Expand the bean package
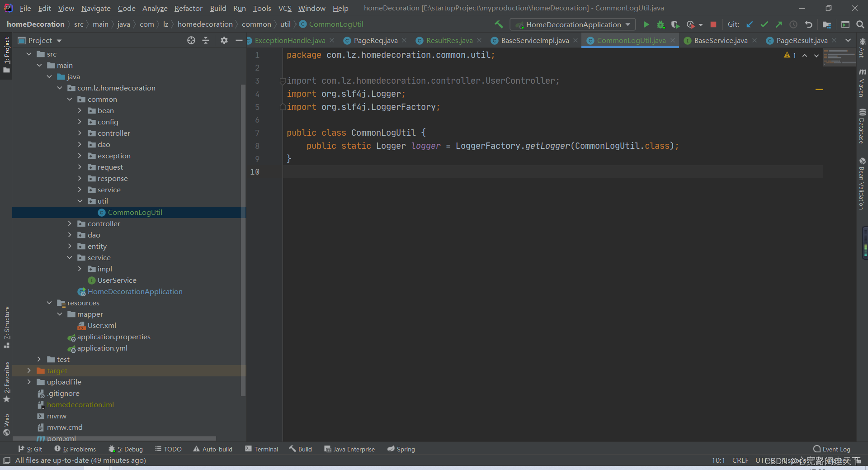The image size is (868, 470). (80, 110)
